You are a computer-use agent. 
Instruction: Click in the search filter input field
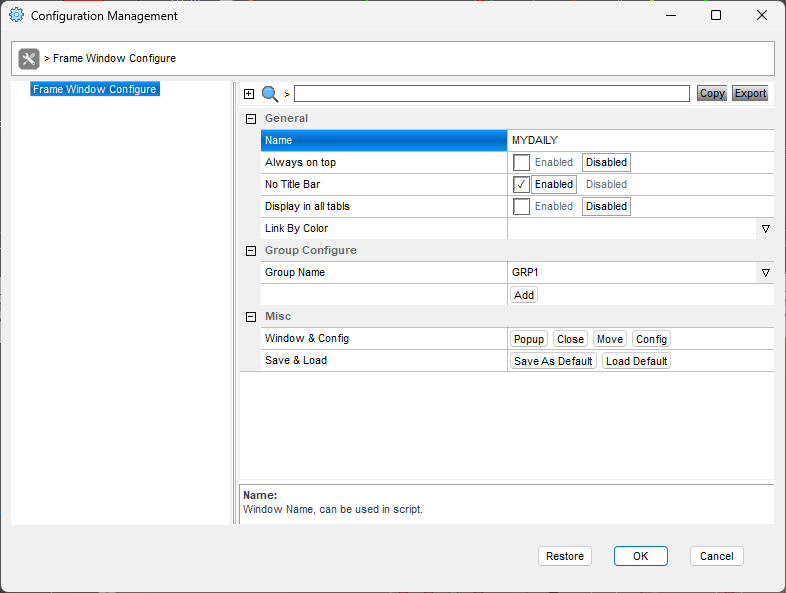pos(492,94)
